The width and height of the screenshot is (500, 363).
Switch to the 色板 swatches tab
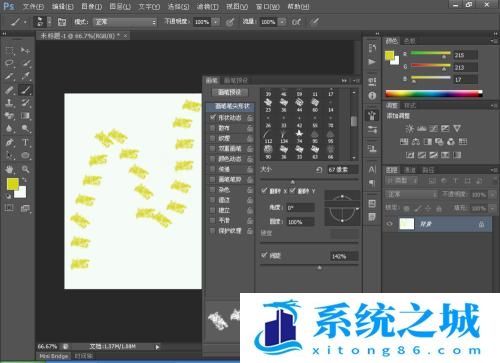click(409, 41)
